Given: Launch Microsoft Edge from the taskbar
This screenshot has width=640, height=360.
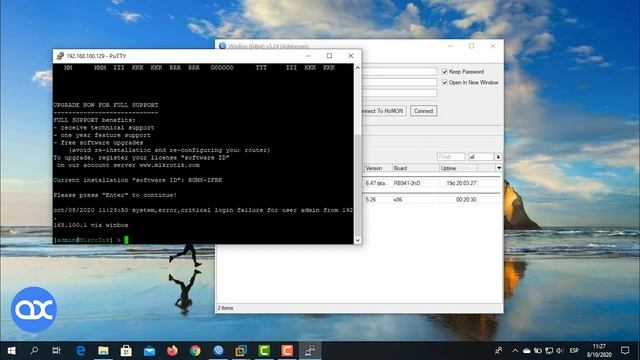Looking at the screenshot, I should pos(80,351).
